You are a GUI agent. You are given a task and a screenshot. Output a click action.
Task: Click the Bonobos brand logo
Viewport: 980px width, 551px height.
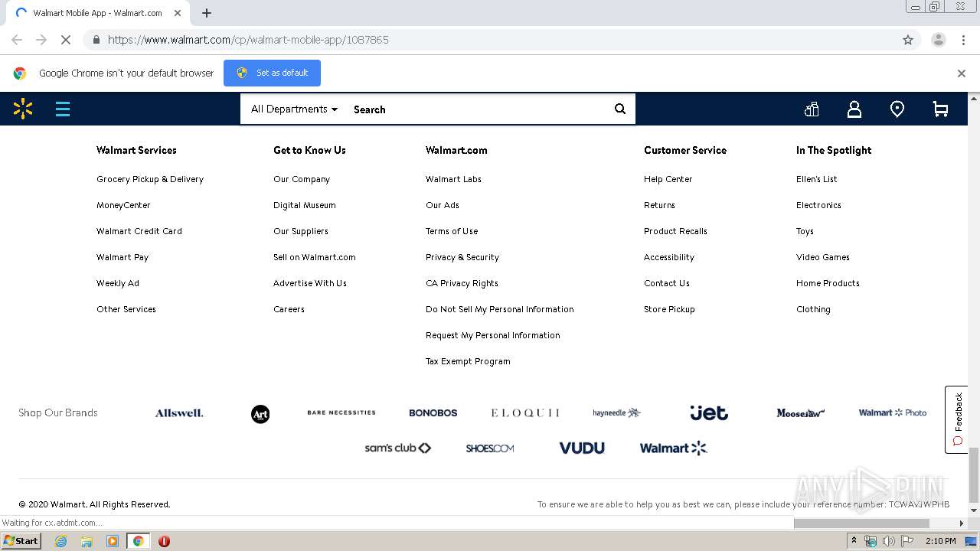click(x=433, y=412)
